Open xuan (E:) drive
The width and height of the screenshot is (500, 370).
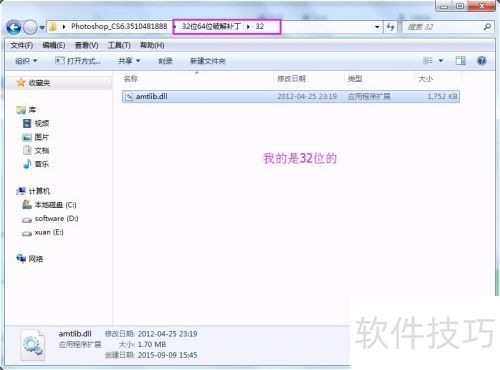tap(49, 232)
